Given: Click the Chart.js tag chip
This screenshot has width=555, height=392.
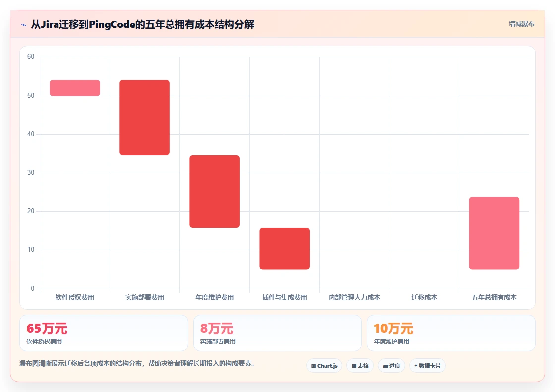Looking at the screenshot, I should (x=324, y=366).
